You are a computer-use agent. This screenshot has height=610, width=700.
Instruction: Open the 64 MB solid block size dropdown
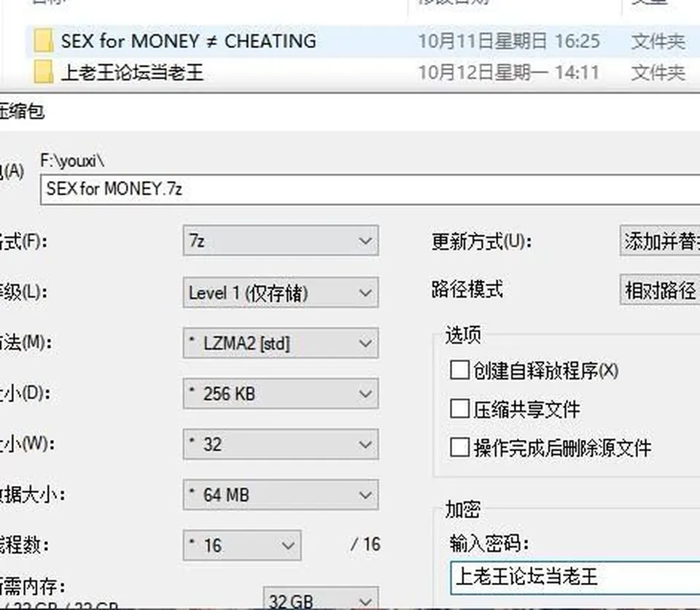281,495
